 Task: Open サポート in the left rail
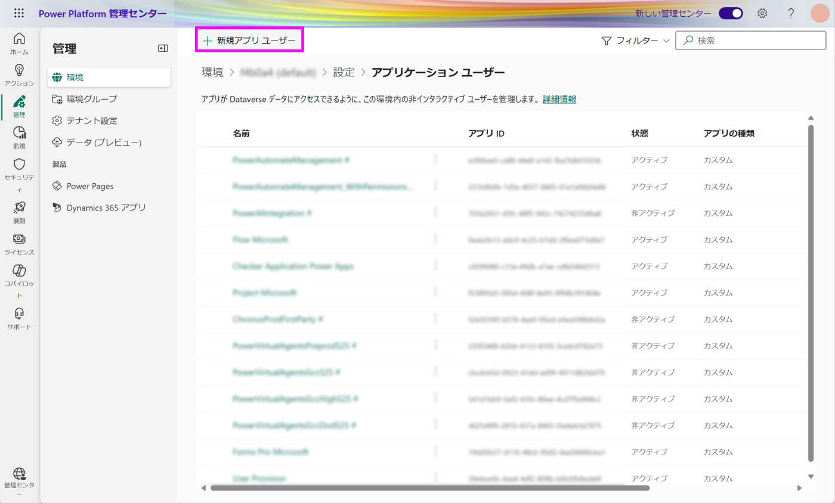tap(19, 319)
